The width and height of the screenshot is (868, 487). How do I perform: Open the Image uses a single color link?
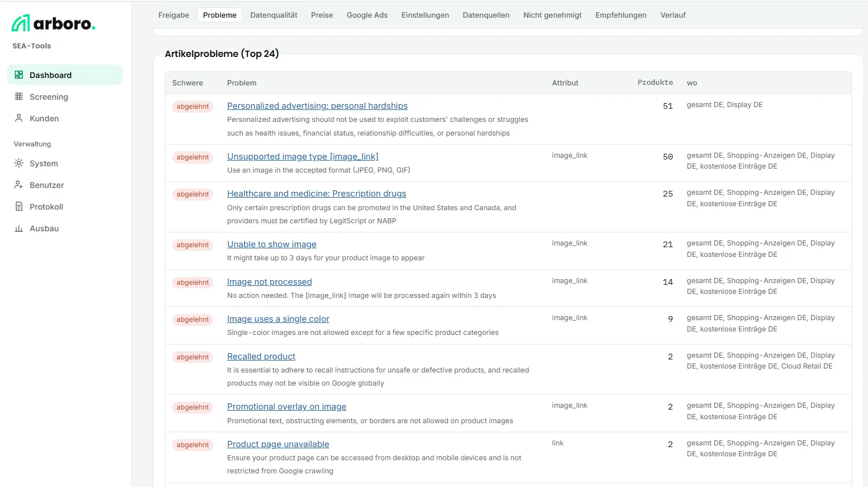[278, 318]
